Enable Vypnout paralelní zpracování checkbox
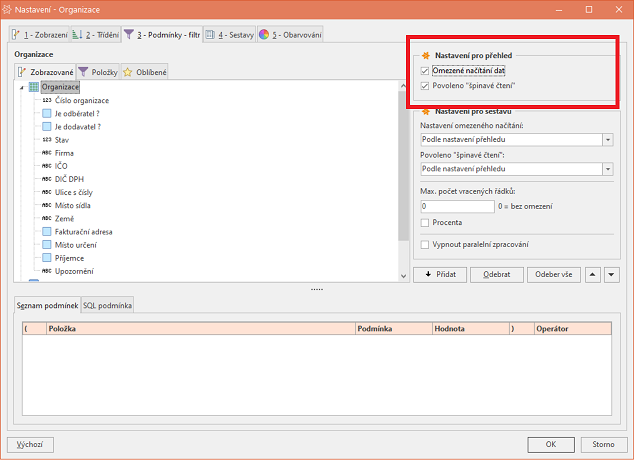The width and height of the screenshot is (634, 466). pos(426,244)
